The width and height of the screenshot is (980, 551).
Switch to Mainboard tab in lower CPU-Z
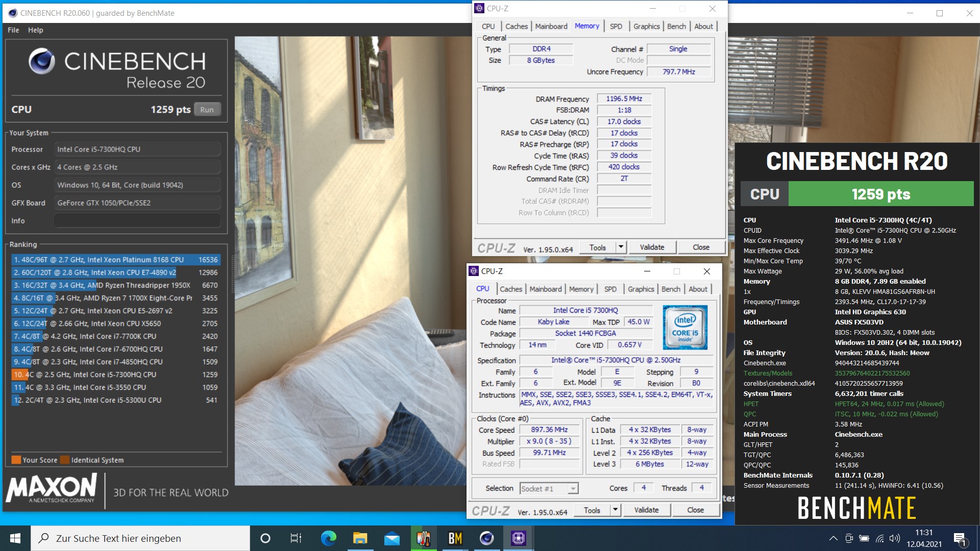pyautogui.click(x=545, y=289)
